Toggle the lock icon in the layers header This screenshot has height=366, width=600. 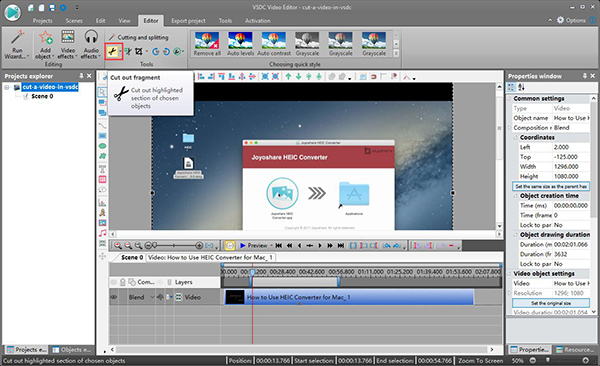click(122, 282)
